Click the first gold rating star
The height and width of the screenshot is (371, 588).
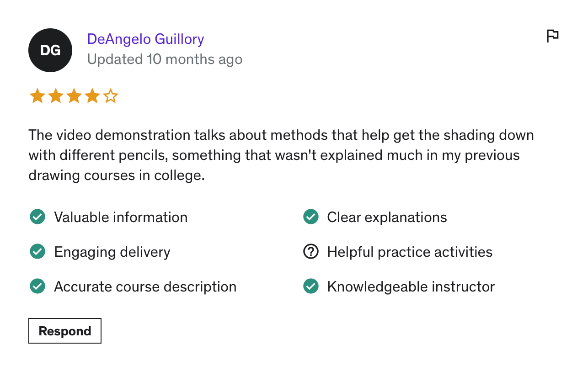(x=37, y=96)
